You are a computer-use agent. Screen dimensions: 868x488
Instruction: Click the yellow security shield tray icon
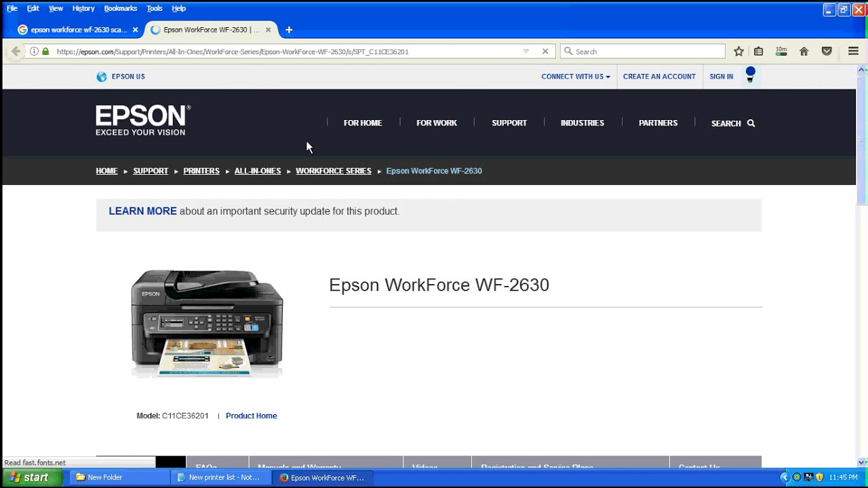(819, 478)
